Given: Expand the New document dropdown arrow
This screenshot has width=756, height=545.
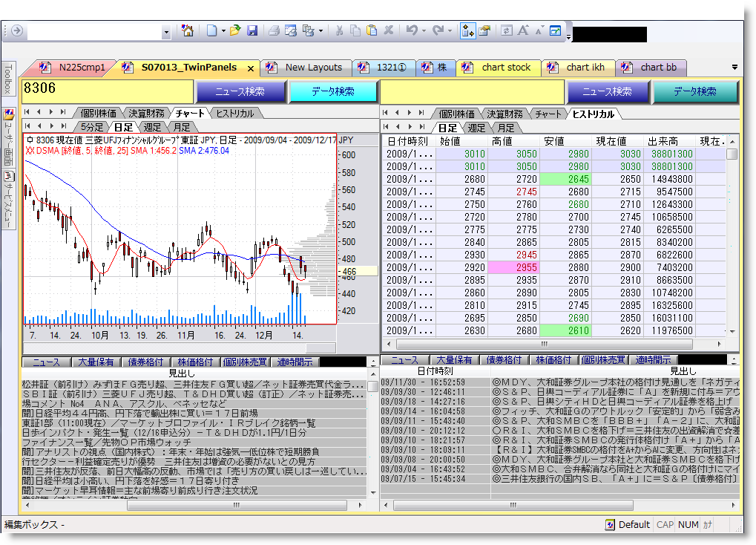Looking at the screenshot, I should 223,31.
